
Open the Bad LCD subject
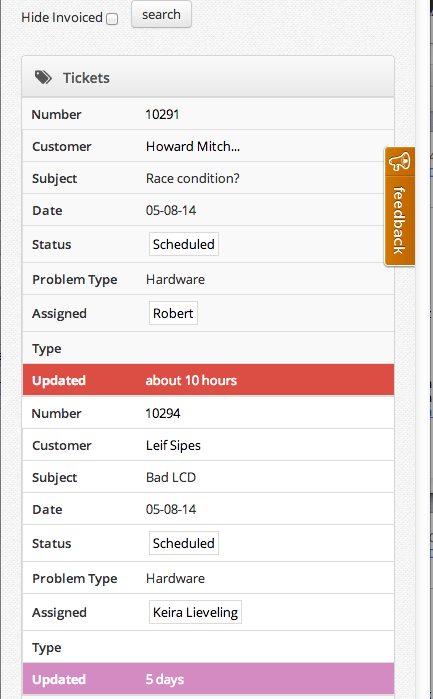(x=171, y=477)
